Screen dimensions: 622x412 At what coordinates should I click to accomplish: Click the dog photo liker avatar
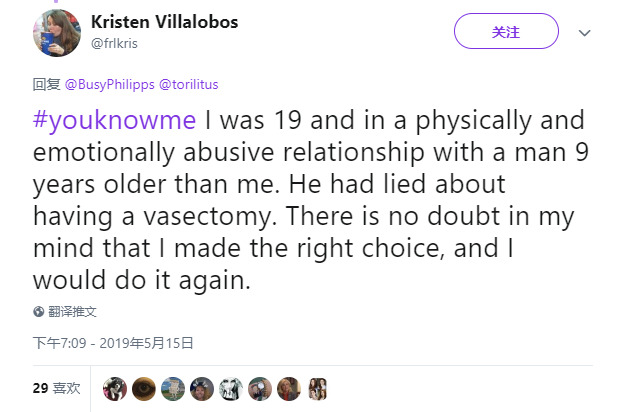point(115,389)
